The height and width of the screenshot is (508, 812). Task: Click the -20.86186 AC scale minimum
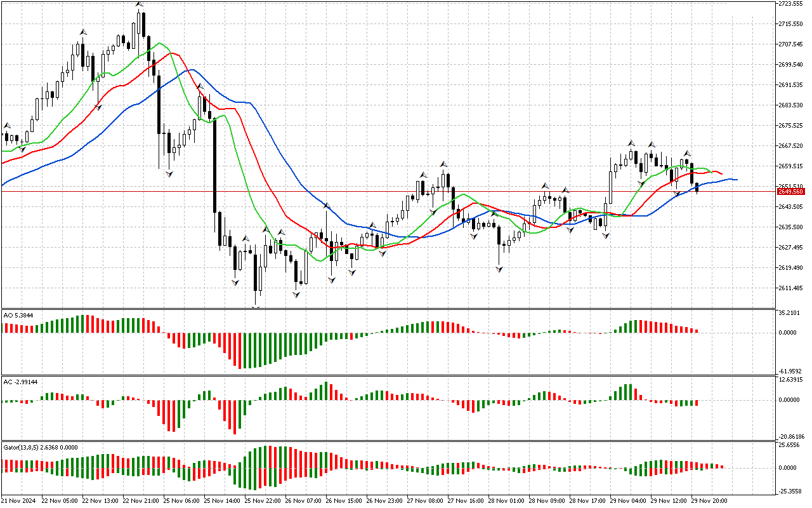792,437
